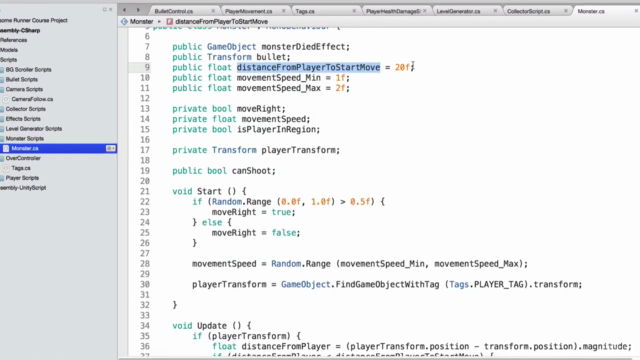Close the Tags.cs tab
Image resolution: width=640 pixels, height=360 pixels.
[x=354, y=11]
